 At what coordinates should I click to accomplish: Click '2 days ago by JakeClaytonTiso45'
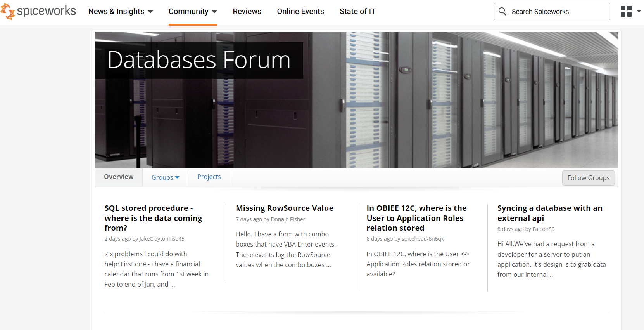point(144,239)
